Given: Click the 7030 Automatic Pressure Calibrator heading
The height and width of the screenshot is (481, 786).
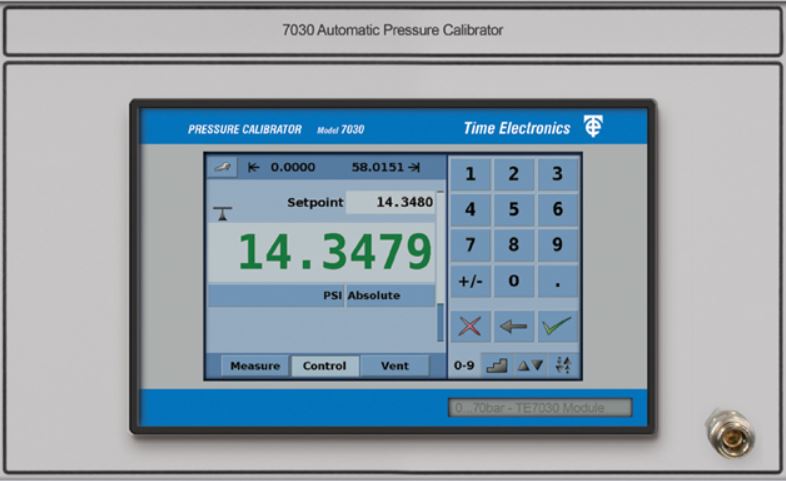Looking at the screenshot, I should coord(392,30).
